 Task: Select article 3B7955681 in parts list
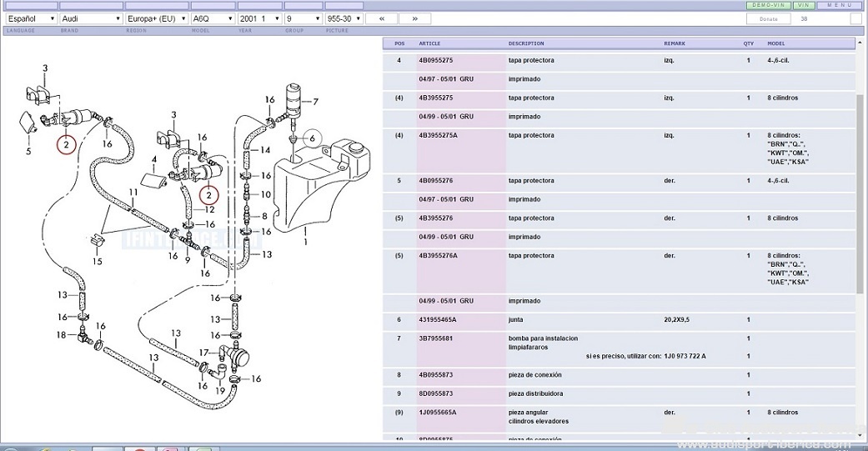[x=438, y=338]
